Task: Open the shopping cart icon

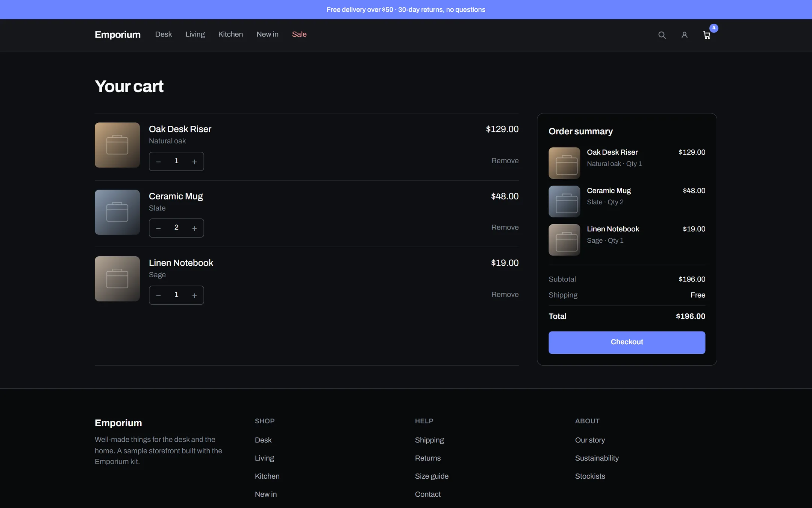Action: (x=707, y=35)
